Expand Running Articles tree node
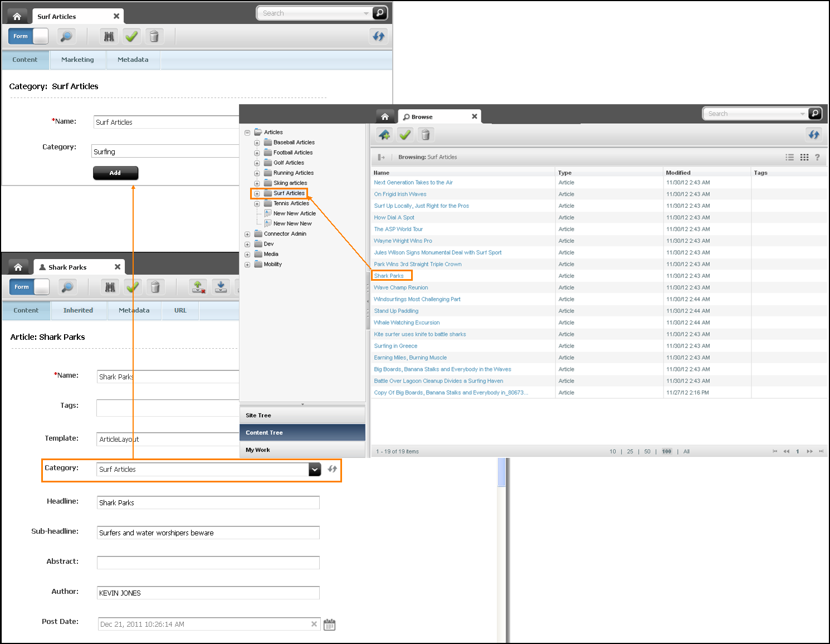The image size is (830, 644). point(257,173)
